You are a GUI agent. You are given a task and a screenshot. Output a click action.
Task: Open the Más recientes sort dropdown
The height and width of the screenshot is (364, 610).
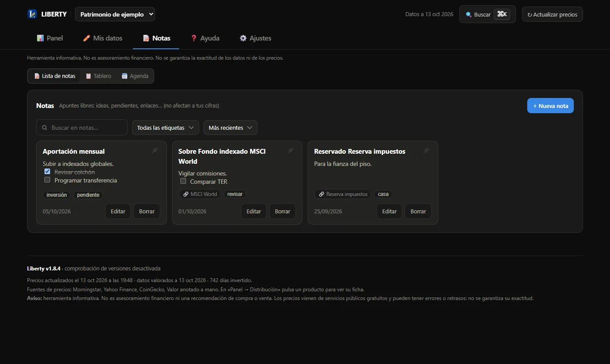click(x=230, y=128)
